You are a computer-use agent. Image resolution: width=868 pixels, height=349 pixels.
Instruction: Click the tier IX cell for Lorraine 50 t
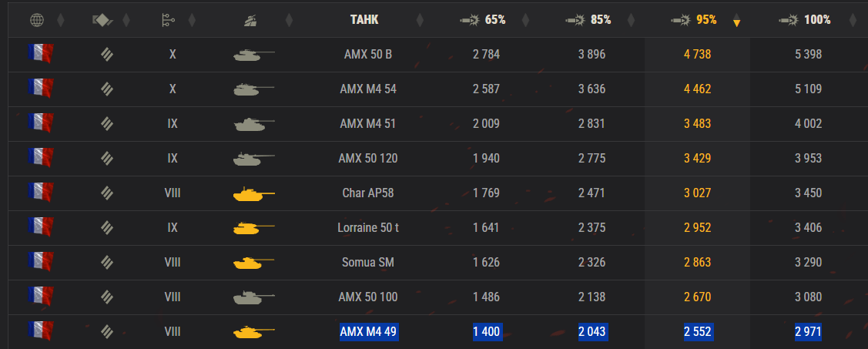173,228
